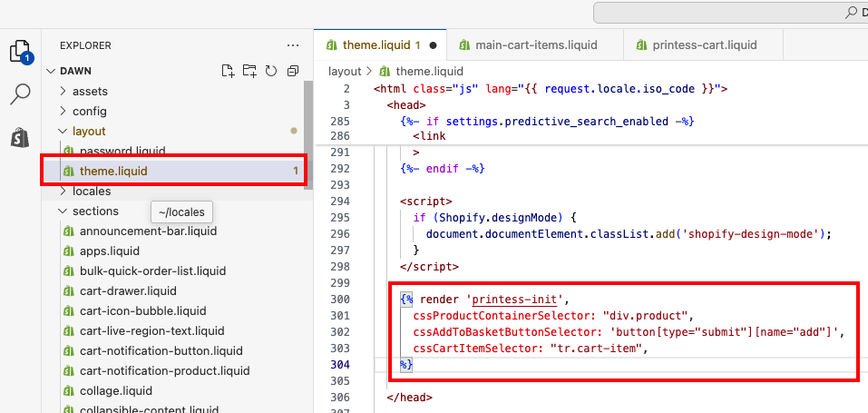Click layout in the breadcrumb path
Image resolution: width=868 pixels, height=413 pixels.
click(x=345, y=71)
